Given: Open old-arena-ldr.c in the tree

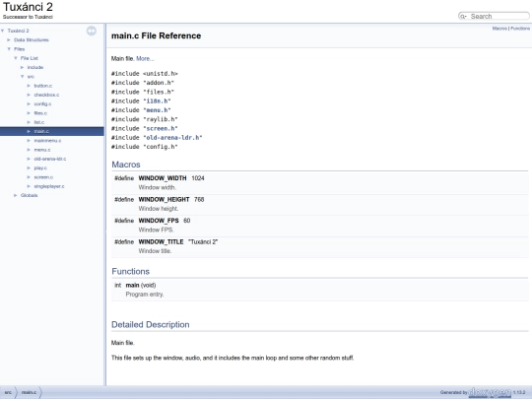Looking at the screenshot, I should coord(50,159).
